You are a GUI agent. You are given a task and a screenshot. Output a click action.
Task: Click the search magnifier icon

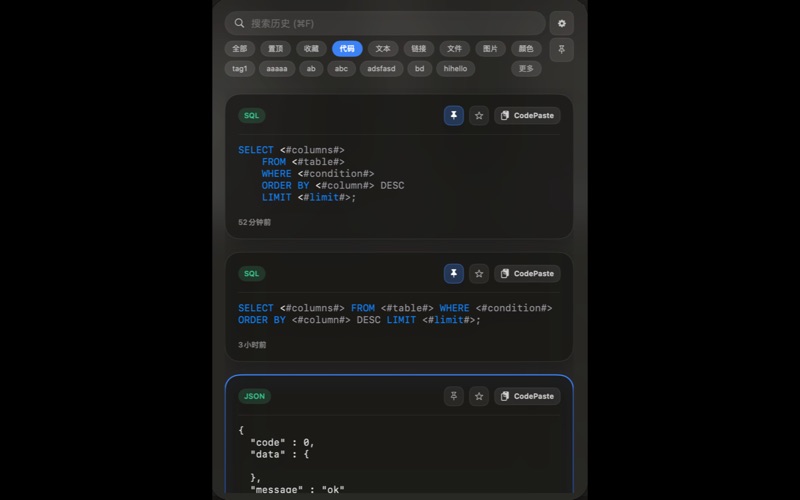tap(239, 23)
